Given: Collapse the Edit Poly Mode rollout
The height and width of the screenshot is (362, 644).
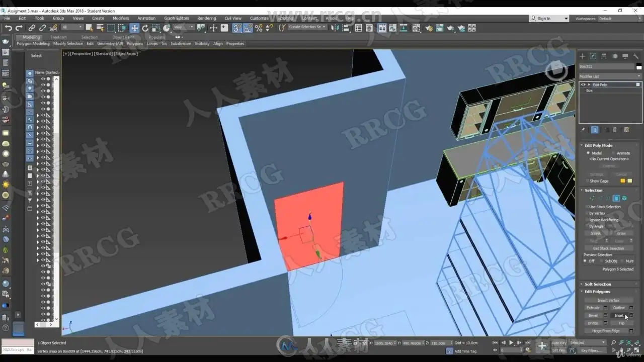Looking at the screenshot, I should (x=598, y=145).
